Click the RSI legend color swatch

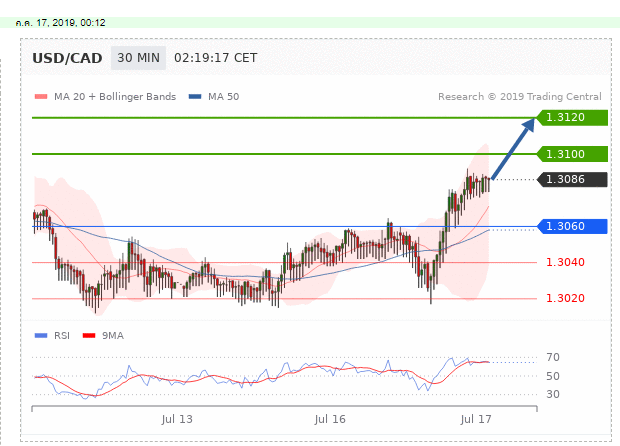tap(41, 336)
